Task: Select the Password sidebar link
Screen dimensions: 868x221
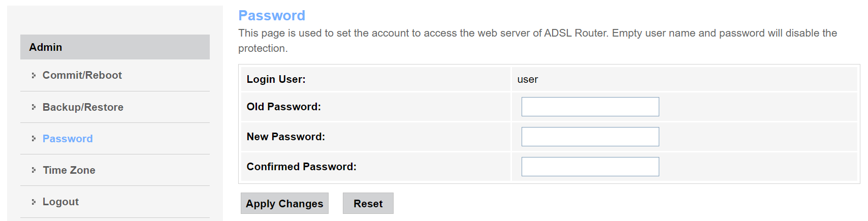Action: click(x=68, y=139)
